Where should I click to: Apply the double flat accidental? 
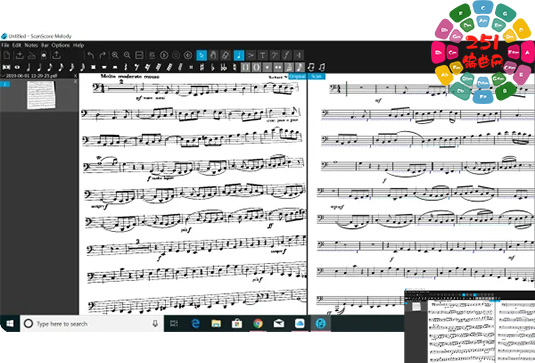pos(224,67)
